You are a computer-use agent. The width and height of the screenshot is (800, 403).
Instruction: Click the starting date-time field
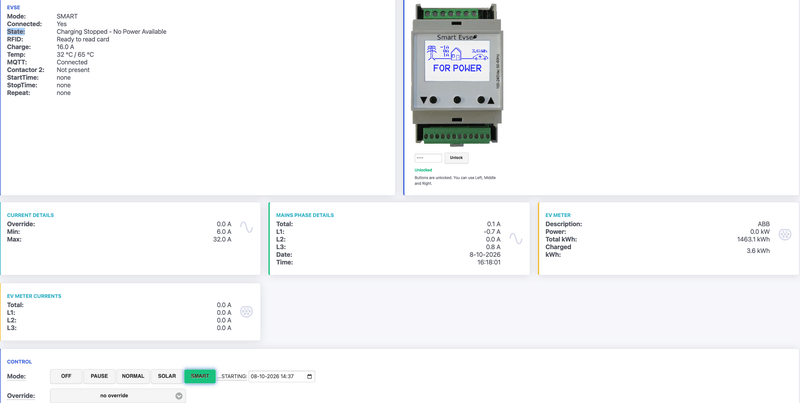click(282, 376)
